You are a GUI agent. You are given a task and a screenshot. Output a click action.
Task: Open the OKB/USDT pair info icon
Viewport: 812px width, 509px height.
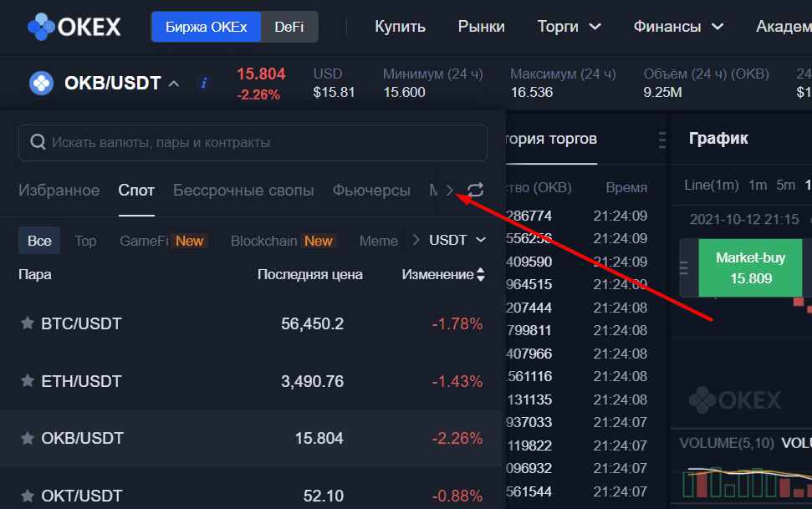point(204,83)
